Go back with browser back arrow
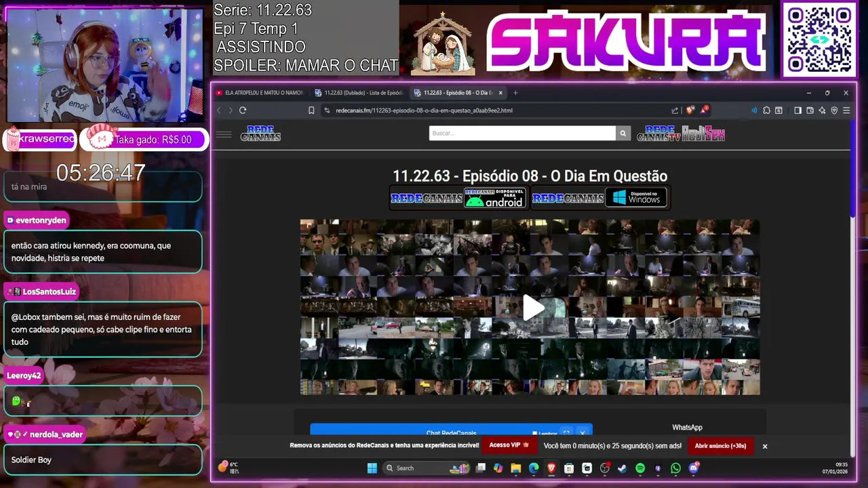This screenshot has width=868, height=488. (219, 110)
